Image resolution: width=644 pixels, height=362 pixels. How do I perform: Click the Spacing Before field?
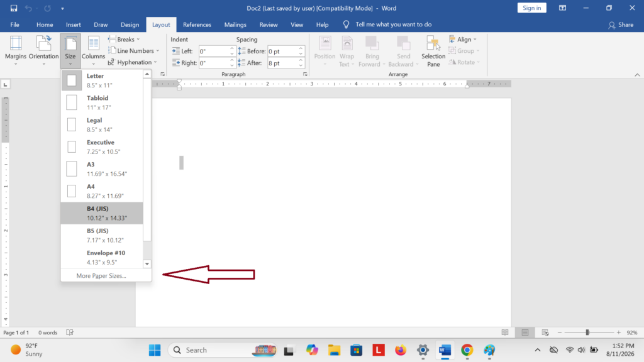pyautogui.click(x=282, y=52)
